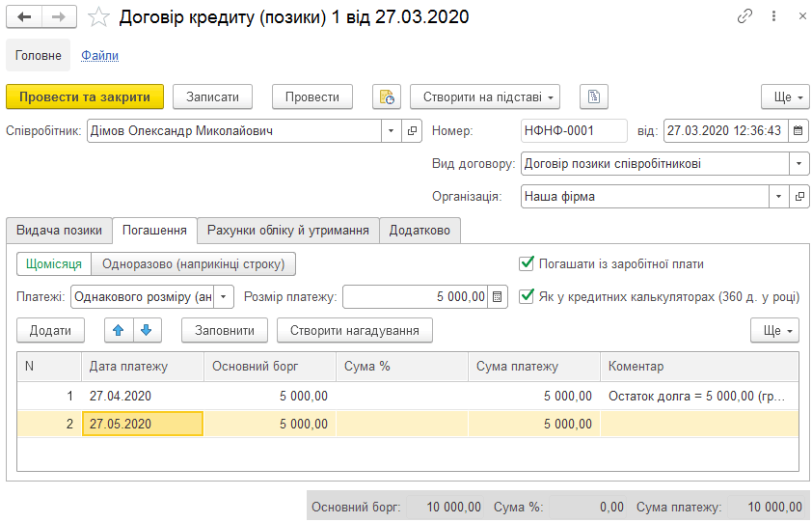This screenshot has width=812, height=523.
Task: Click comment cell Остаток долга = 5 000,00
Action: click(x=699, y=396)
